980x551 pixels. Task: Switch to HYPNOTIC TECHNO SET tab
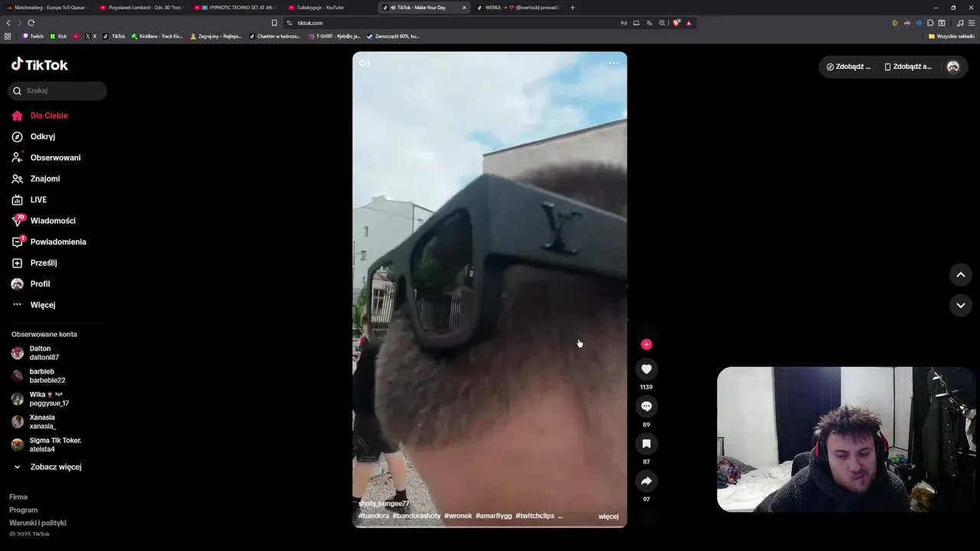(x=234, y=8)
